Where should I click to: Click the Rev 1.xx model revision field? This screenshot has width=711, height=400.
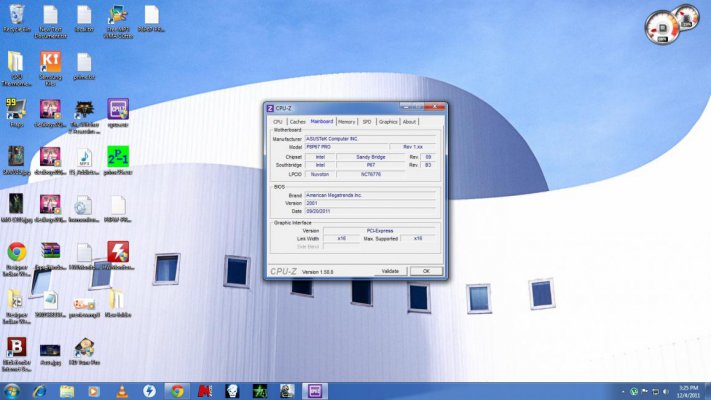[413, 147]
